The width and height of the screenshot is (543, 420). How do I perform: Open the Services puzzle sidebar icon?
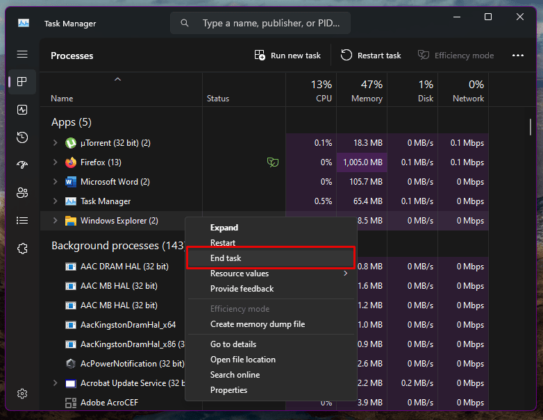(22, 248)
